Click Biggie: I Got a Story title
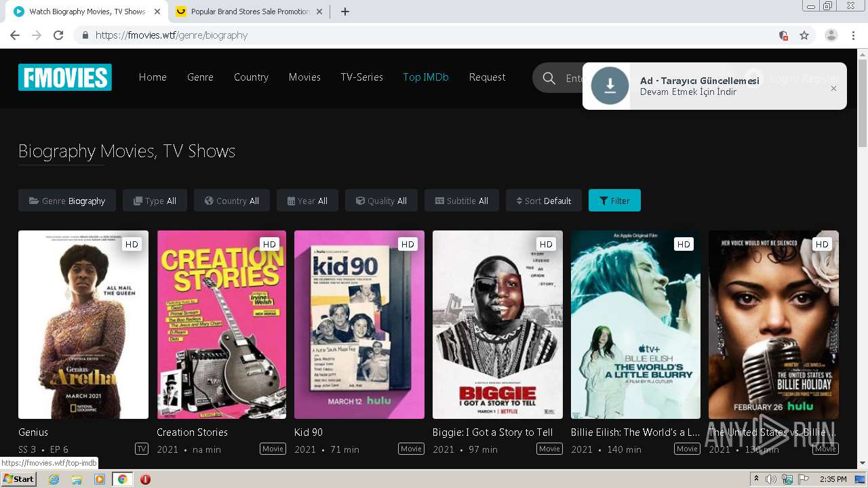 coord(493,432)
